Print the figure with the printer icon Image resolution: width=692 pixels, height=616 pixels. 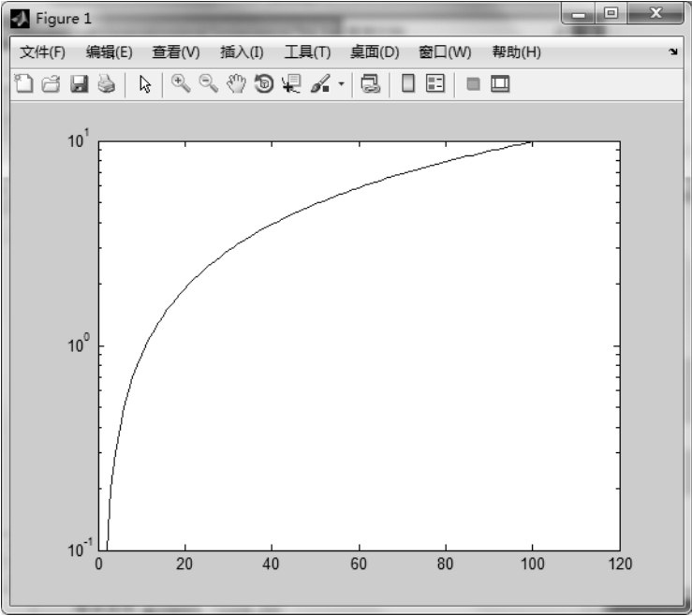click(107, 85)
